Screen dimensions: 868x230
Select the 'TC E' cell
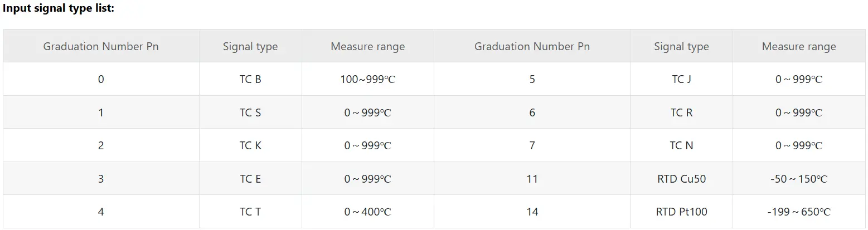pos(250,179)
